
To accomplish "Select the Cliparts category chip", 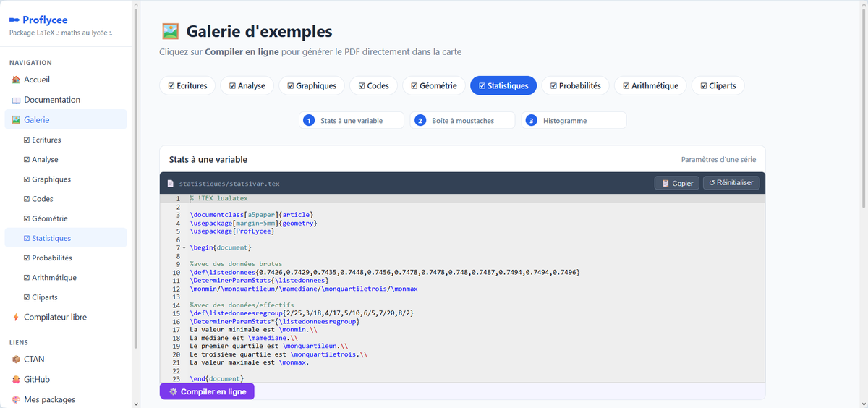I will coord(718,85).
